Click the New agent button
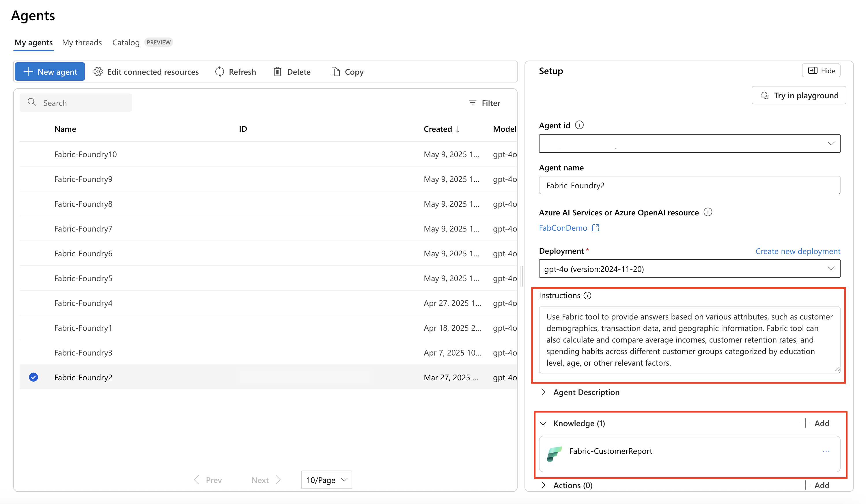The image size is (866, 504). (50, 72)
